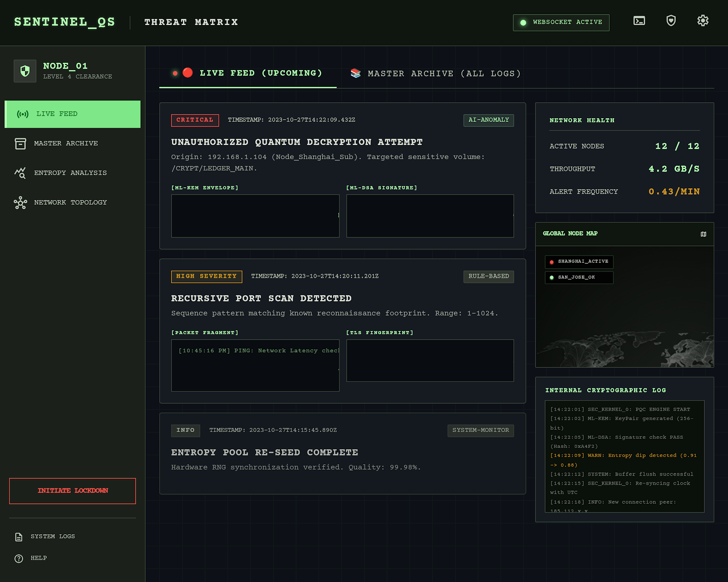Image resolution: width=728 pixels, height=582 pixels.
Task: Open the terminal console icon
Action: tap(639, 21)
